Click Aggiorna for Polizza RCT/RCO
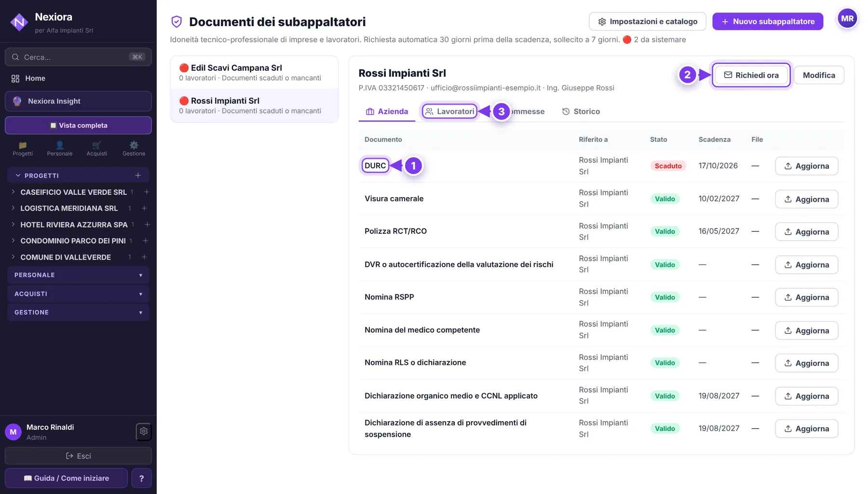This screenshot has height=494, width=868. [806, 232]
